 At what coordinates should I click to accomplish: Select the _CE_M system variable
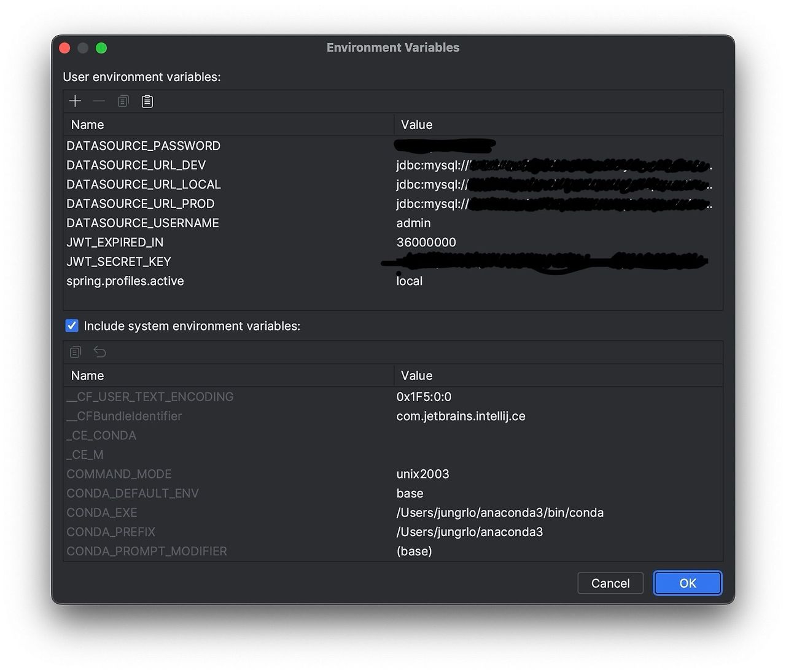tap(85, 455)
